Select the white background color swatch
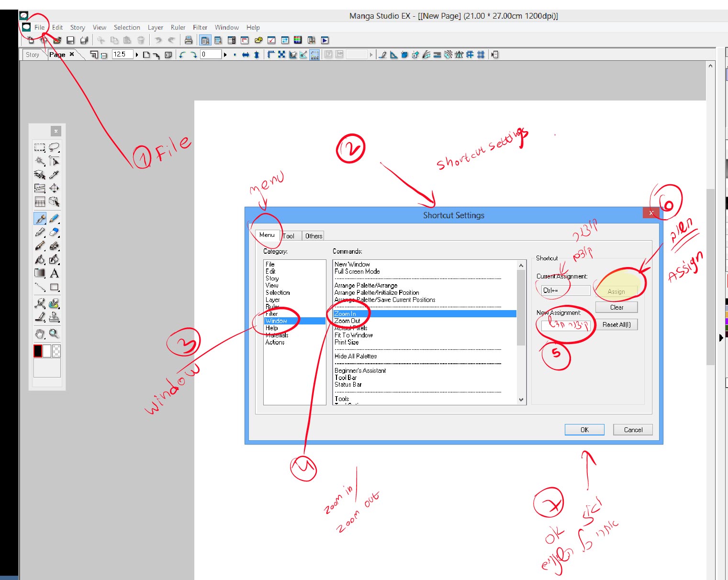Viewport: 728px width, 580px height. [46, 351]
